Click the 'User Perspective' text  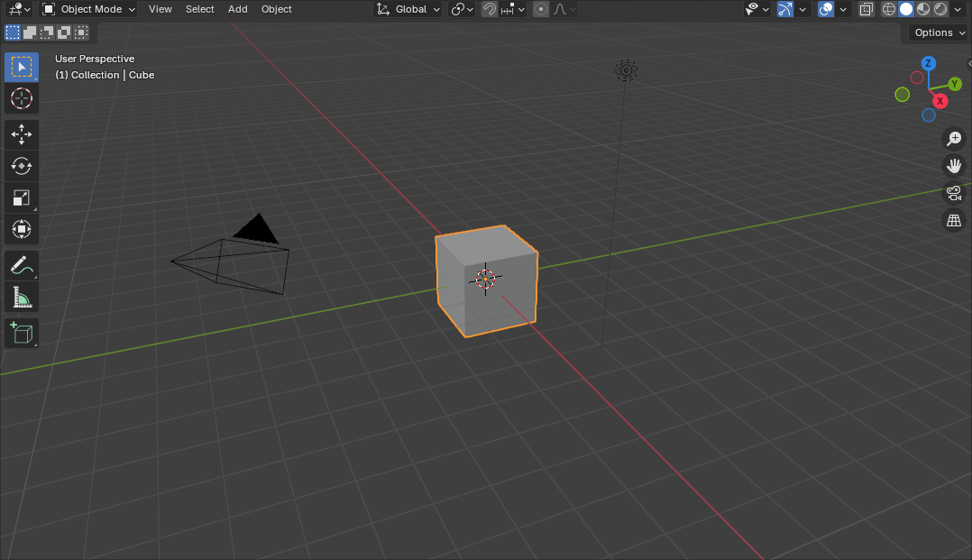95,59
